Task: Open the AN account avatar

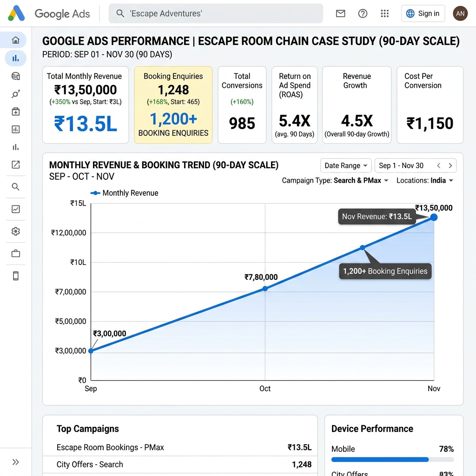Action: (460, 13)
